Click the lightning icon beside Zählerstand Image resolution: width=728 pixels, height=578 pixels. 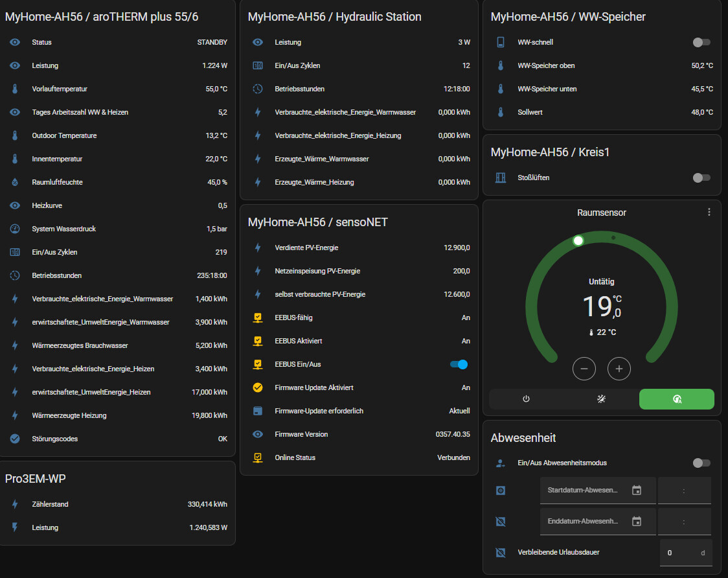(x=15, y=504)
